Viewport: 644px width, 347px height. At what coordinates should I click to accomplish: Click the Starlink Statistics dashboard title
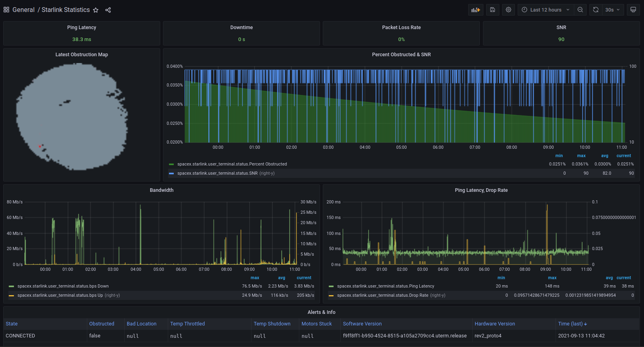pyautogui.click(x=66, y=10)
